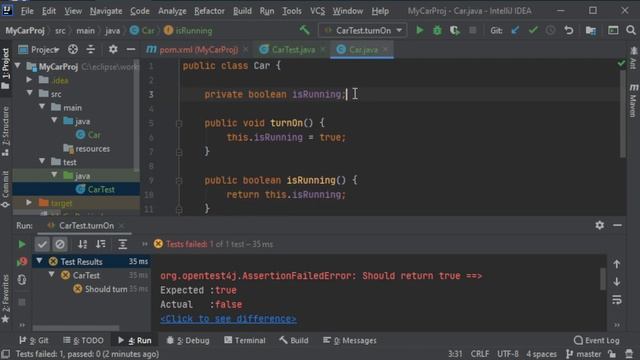Switch to pom.xml tab
Viewport: 640px width, 360px height.
(198, 49)
